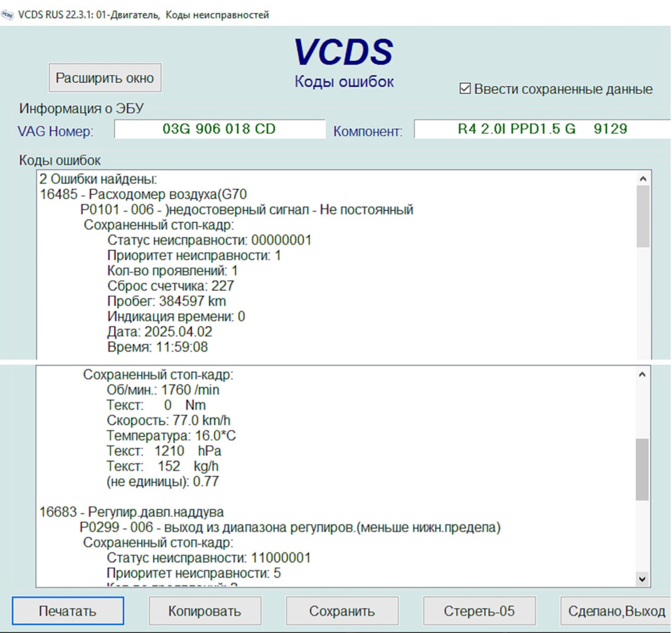Click lower fault list scrollbar thumb
The height and width of the screenshot is (633, 672).
pos(642,469)
